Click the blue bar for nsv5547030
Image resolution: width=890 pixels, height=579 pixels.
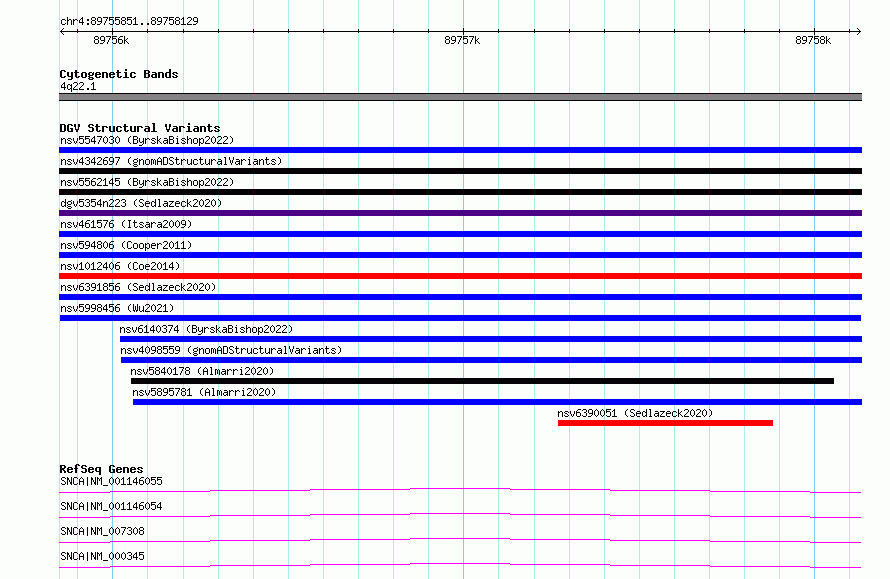pyautogui.click(x=460, y=150)
